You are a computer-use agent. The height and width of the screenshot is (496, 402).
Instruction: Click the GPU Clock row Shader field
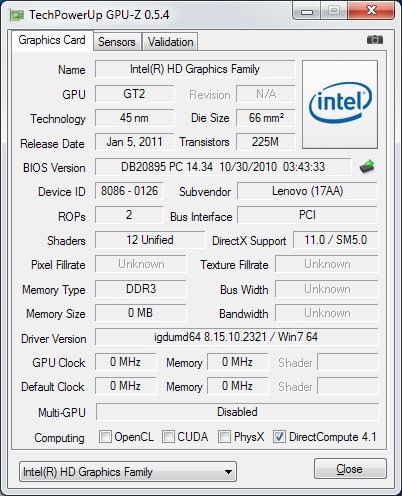[x=348, y=362]
